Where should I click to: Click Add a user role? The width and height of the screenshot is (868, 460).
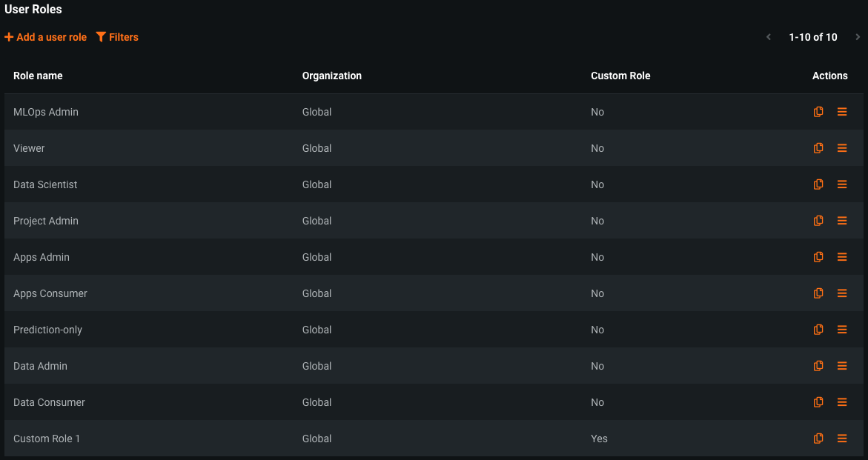[46, 37]
